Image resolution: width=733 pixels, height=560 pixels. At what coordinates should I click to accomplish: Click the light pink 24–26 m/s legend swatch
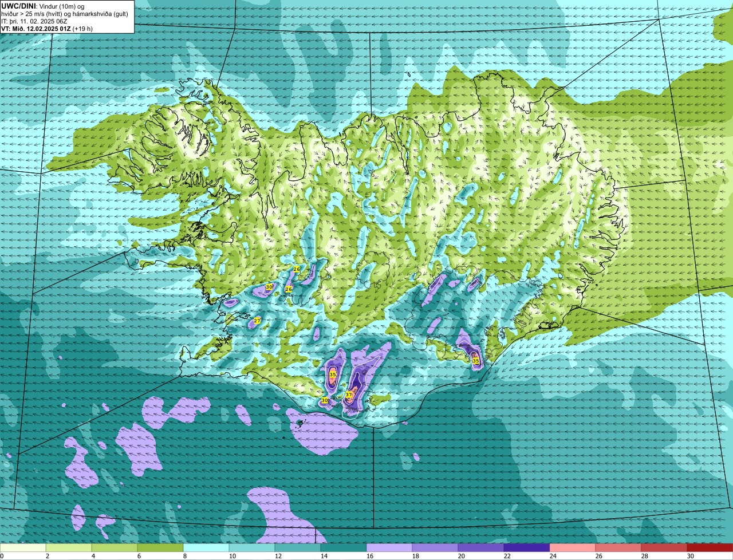[x=573, y=548]
